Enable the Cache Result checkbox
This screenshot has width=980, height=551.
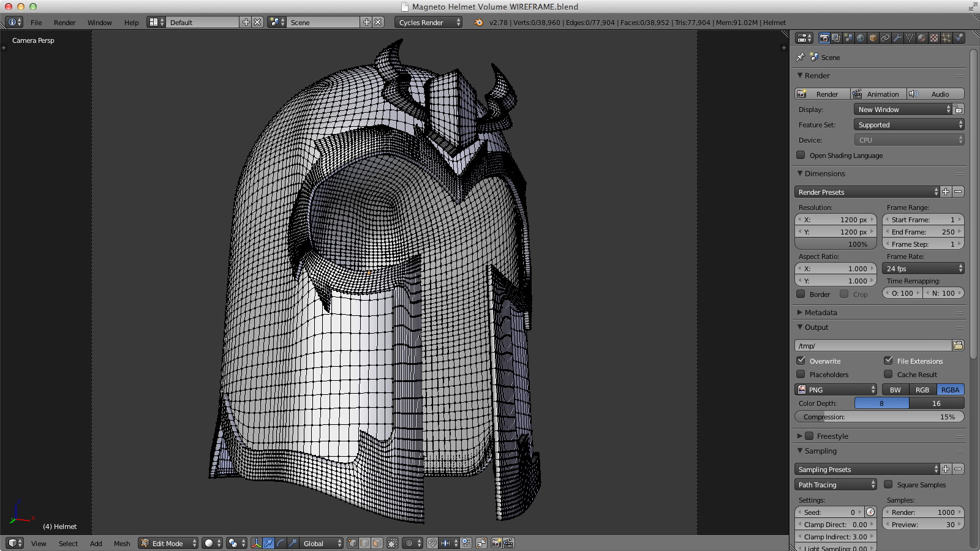tap(888, 374)
